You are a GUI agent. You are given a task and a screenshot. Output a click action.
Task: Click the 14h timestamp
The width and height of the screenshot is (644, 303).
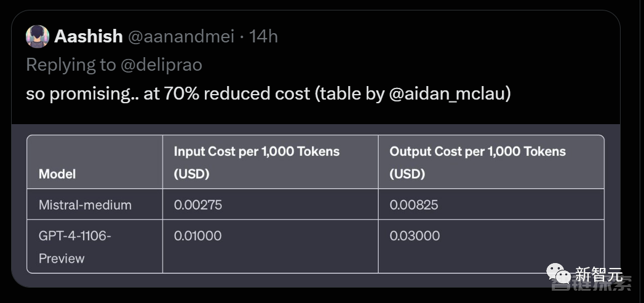click(264, 36)
